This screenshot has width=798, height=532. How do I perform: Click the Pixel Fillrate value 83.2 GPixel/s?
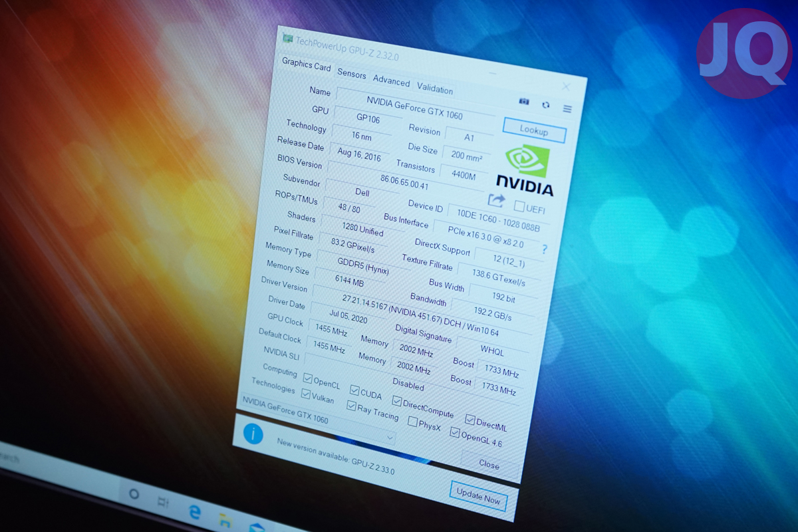[x=352, y=245]
